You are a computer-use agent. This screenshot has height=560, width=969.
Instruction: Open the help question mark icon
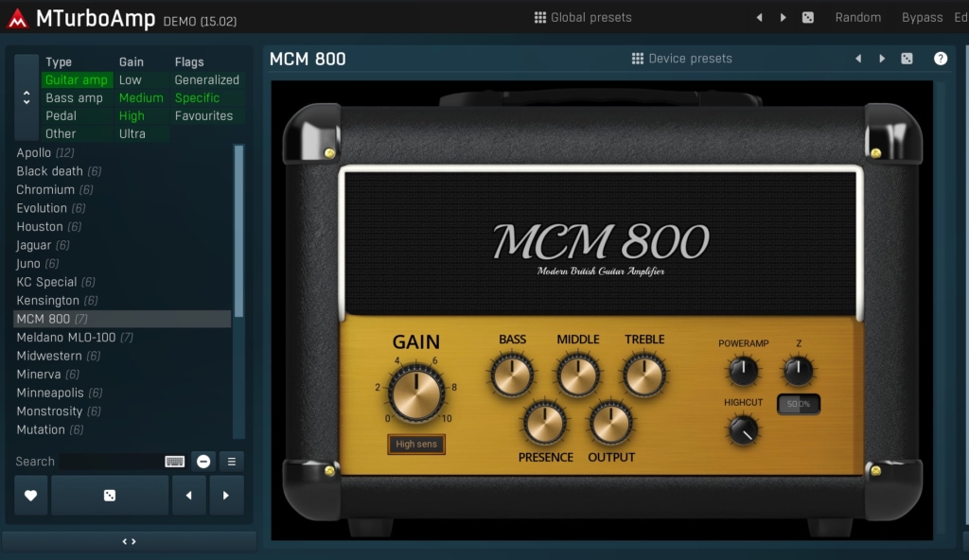940,59
